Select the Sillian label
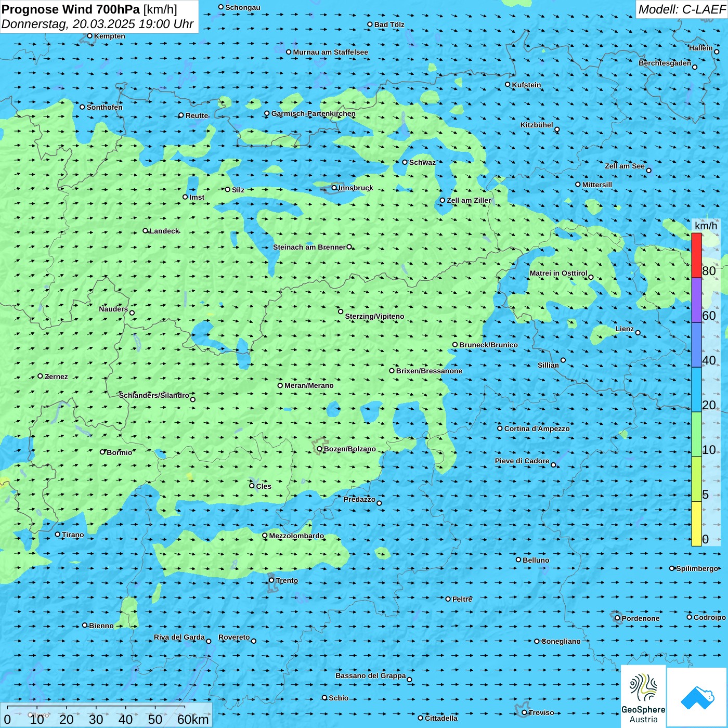 click(548, 365)
